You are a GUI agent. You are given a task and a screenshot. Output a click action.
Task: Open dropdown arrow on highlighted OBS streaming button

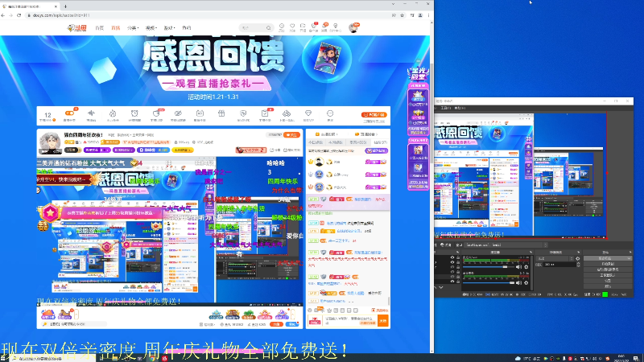[x=629, y=258]
